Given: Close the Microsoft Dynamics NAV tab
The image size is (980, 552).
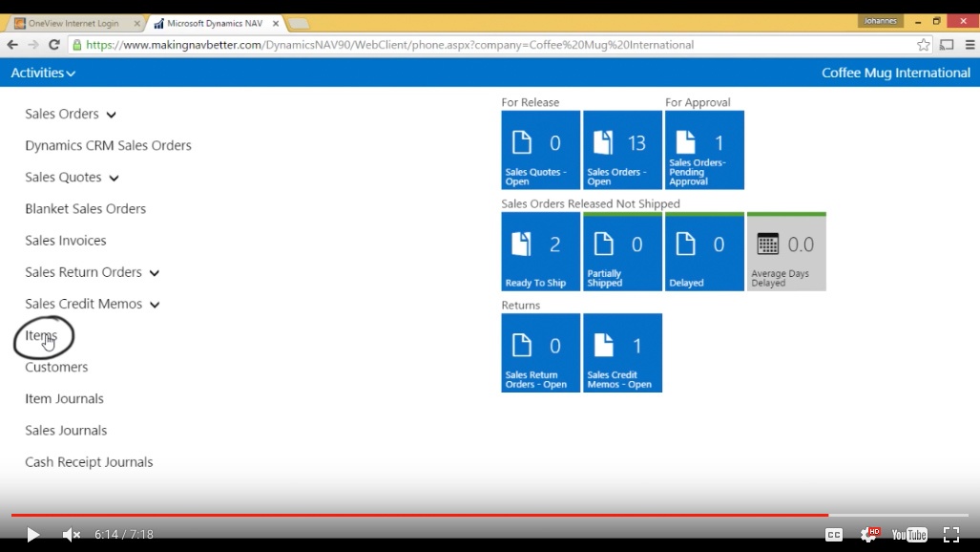Looking at the screenshot, I should (276, 23).
